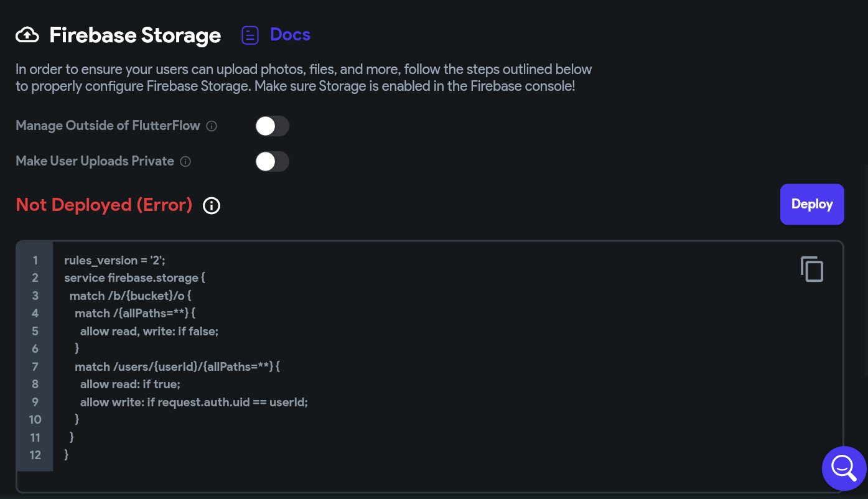Click the Not Deployed (Error) status text
Viewport: 868px width, 499px height.
click(104, 205)
